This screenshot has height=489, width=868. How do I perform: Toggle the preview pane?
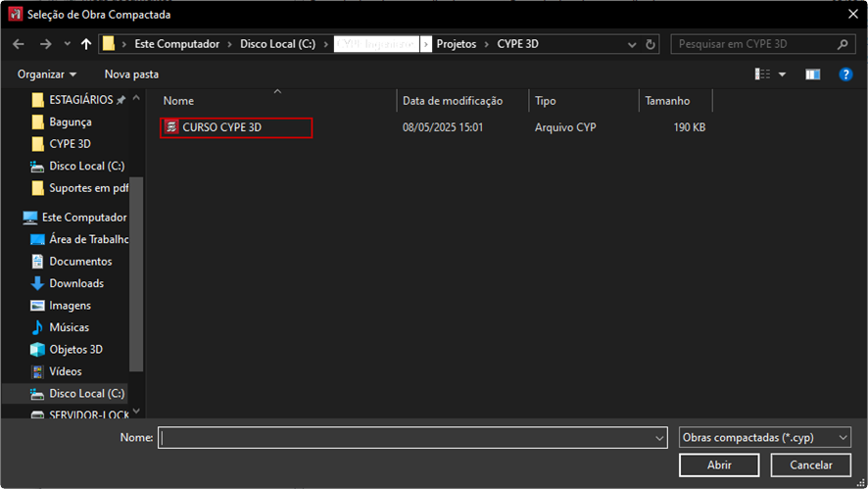[x=812, y=74]
